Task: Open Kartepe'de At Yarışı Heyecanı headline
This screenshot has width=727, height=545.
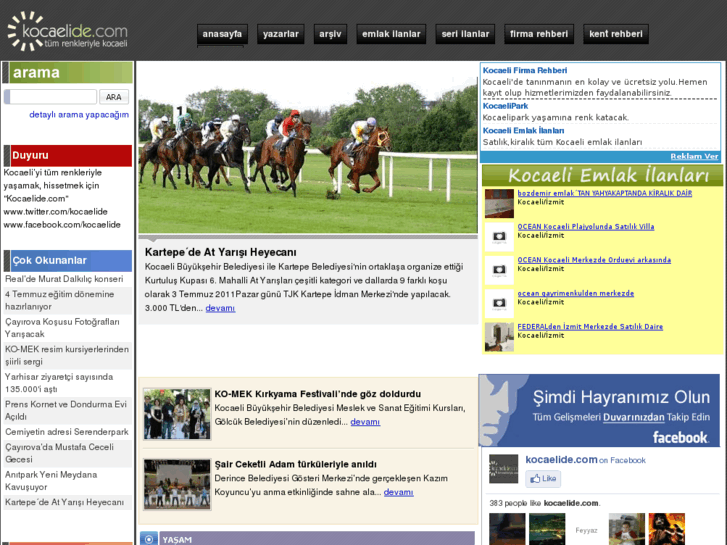Action: pos(220,252)
